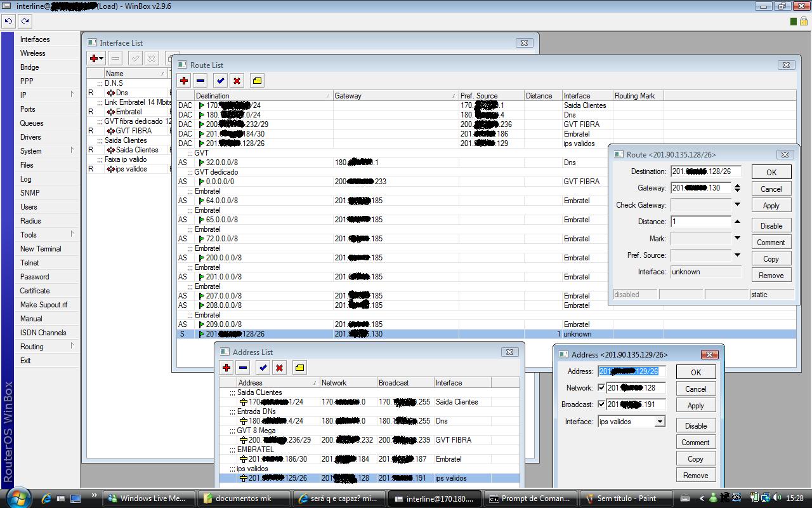Screen dimensions: 812x508
Task: Click the Redo arrow in WinBox toolbar
Action: [25, 21]
